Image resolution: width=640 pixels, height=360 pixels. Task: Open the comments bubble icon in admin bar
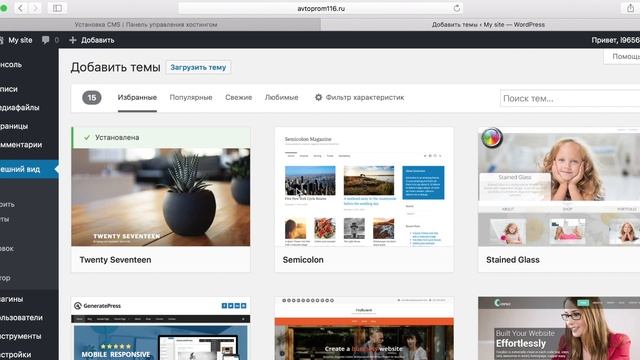(x=45, y=40)
